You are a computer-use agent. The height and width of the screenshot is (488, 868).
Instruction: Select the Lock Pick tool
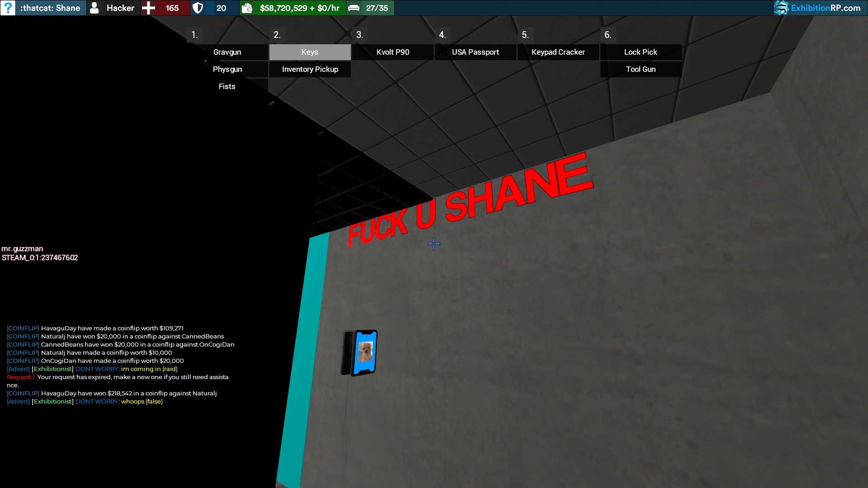click(x=641, y=52)
